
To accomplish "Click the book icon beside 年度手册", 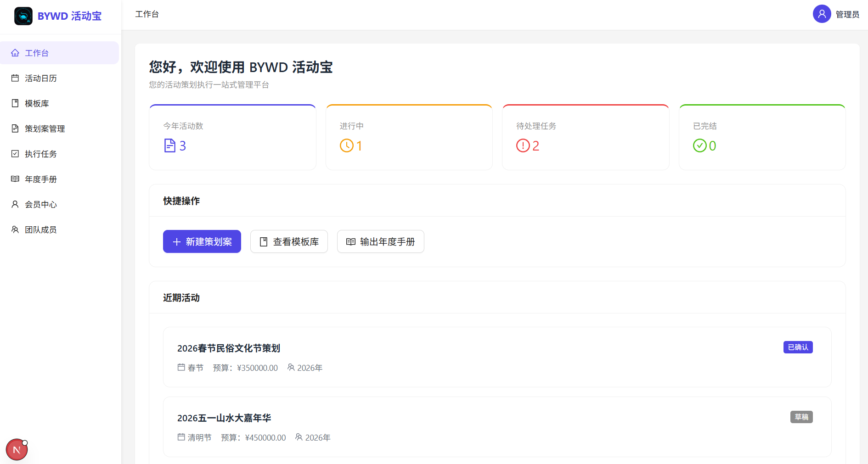I will pos(15,179).
